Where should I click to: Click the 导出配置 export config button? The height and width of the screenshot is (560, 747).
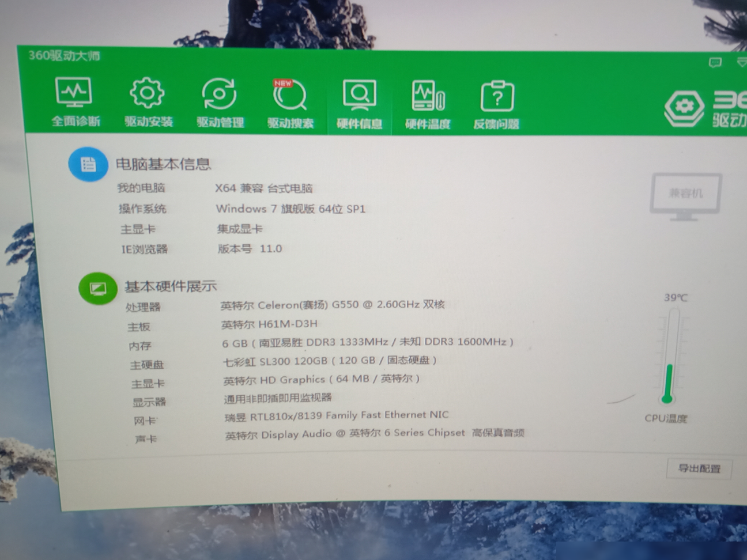[699, 468]
